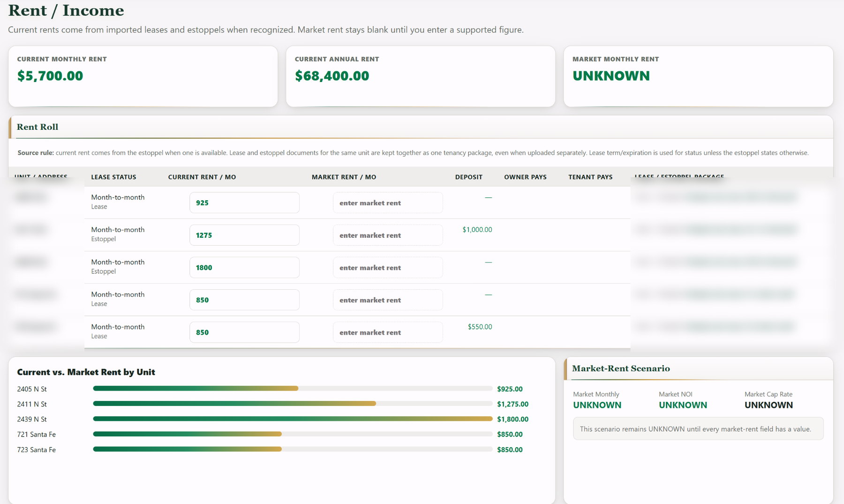This screenshot has width=844, height=504.
Task: Click the Market Rent / Mo column header
Action: 344,177
